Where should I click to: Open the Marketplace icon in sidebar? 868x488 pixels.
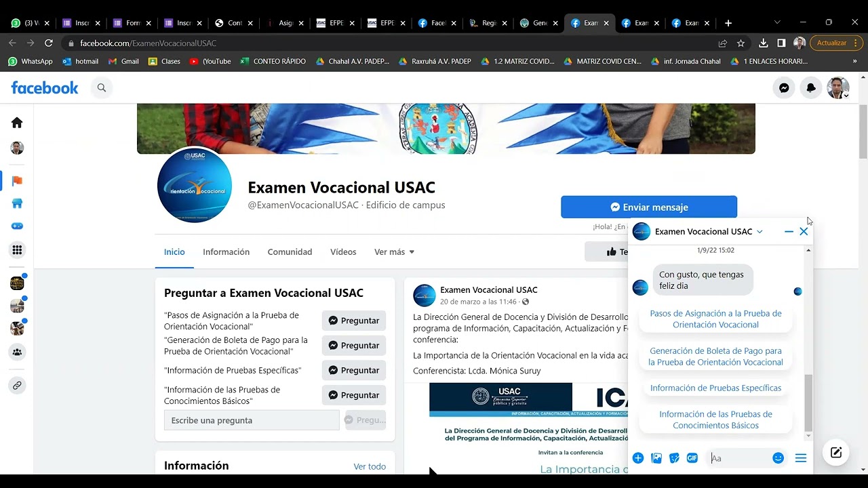click(17, 203)
